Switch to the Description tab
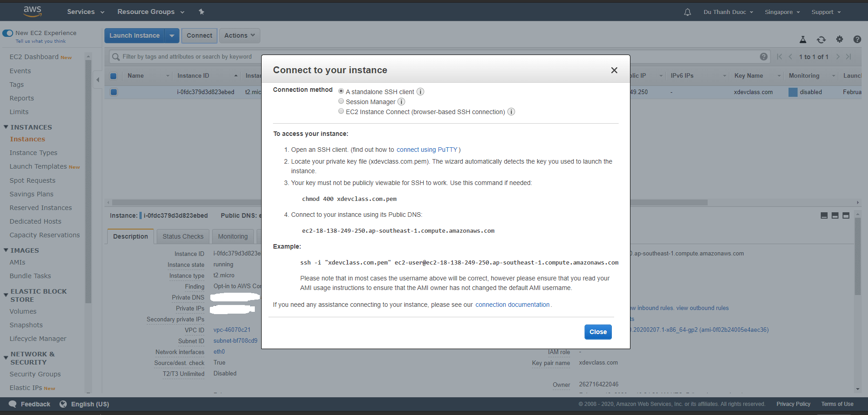Viewport: 868px width, 415px height. 130,236
